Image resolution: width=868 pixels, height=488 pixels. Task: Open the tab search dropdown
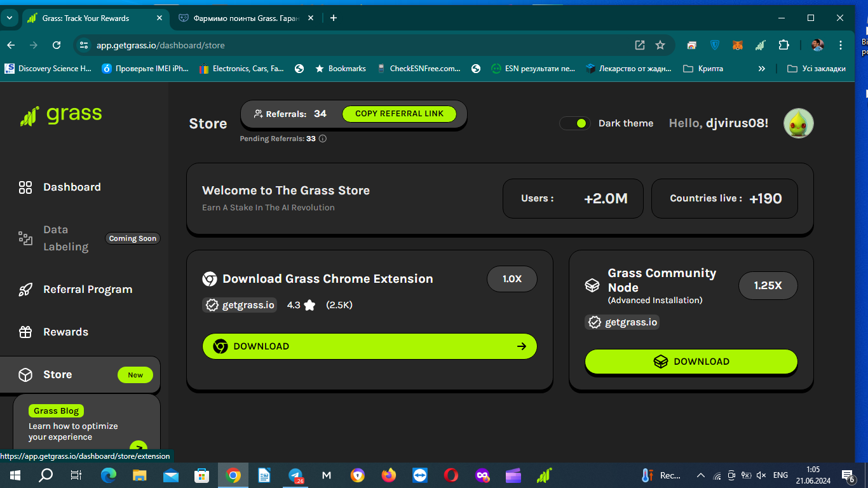(x=10, y=18)
